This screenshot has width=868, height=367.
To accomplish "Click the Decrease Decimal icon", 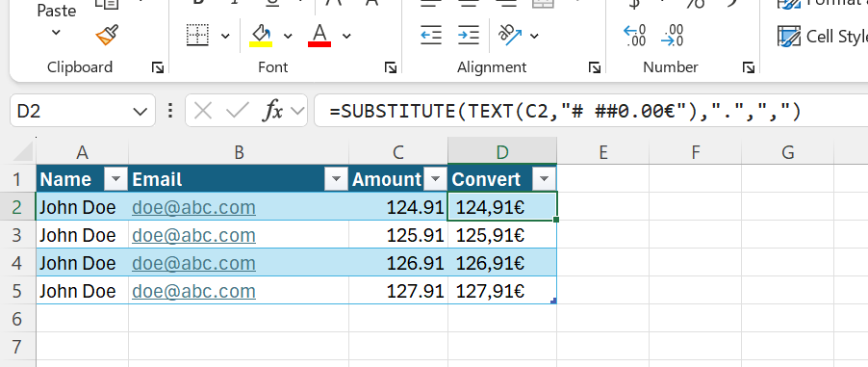I will click(673, 36).
